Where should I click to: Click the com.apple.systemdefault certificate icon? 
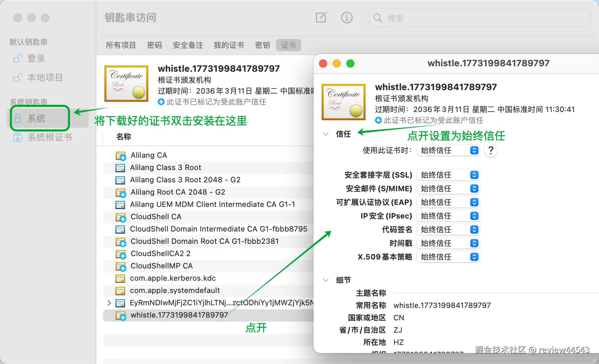coord(120,291)
